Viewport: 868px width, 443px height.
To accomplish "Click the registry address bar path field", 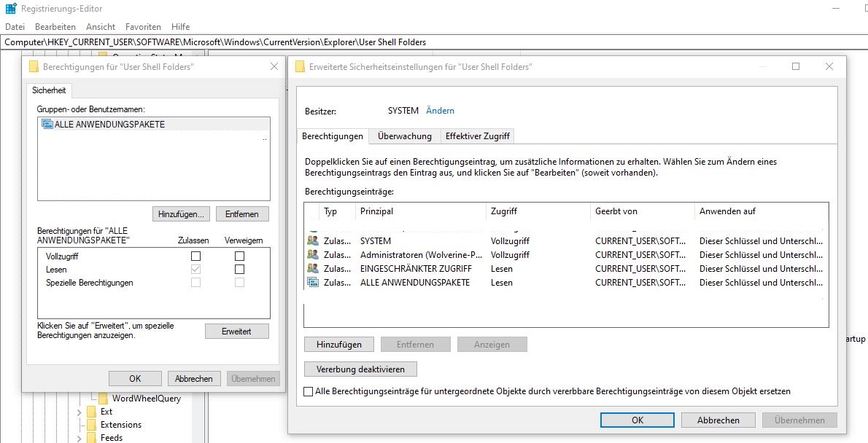I will click(434, 42).
